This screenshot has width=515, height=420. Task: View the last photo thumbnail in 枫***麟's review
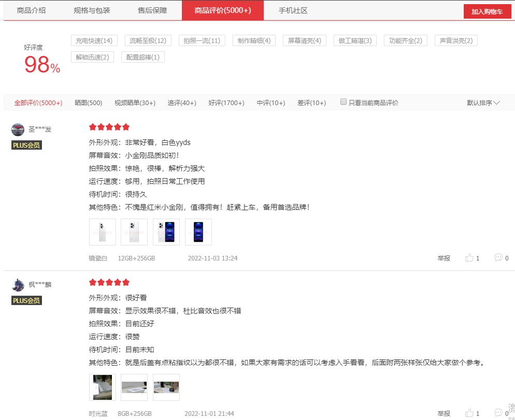pyautogui.click(x=166, y=387)
